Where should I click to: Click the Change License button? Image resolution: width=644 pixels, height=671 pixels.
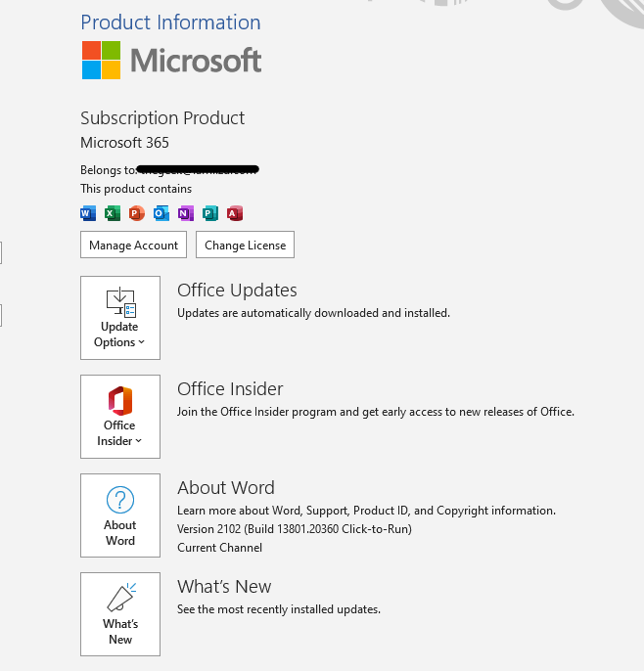(245, 245)
